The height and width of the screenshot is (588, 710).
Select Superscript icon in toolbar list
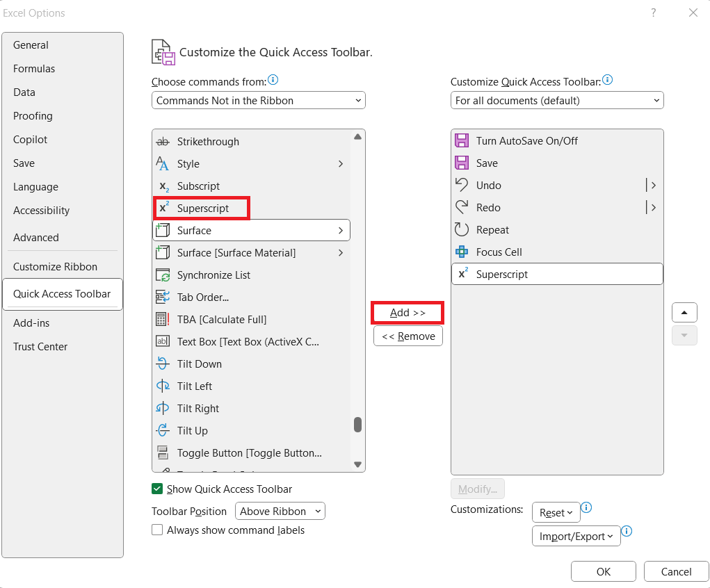462,273
